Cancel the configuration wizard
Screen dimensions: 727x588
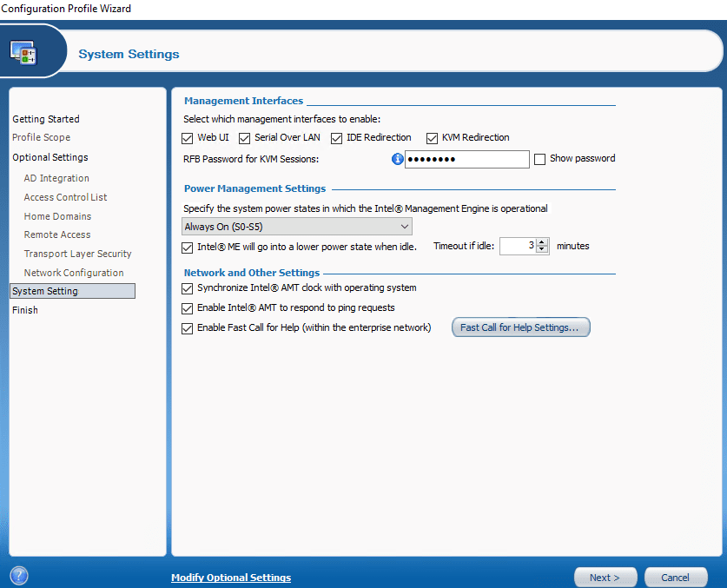tap(676, 578)
